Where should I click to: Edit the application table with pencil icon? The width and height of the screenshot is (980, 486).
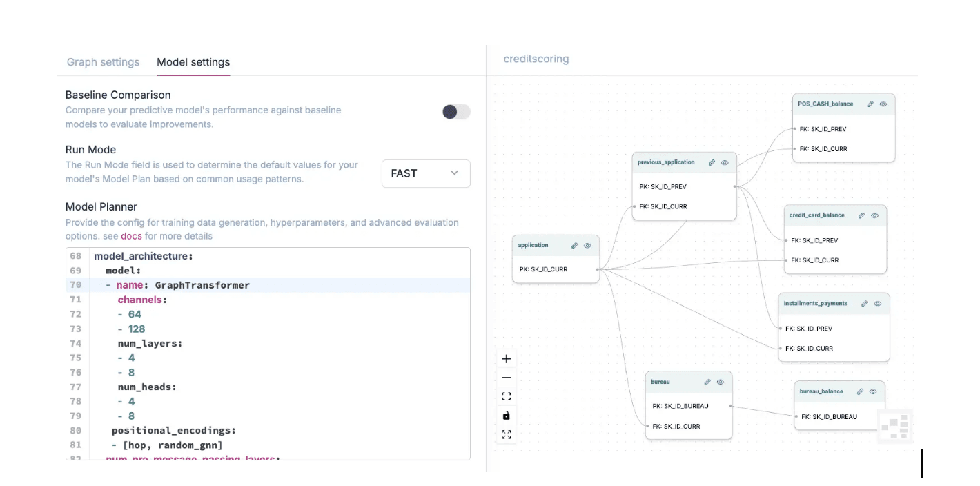(x=574, y=246)
